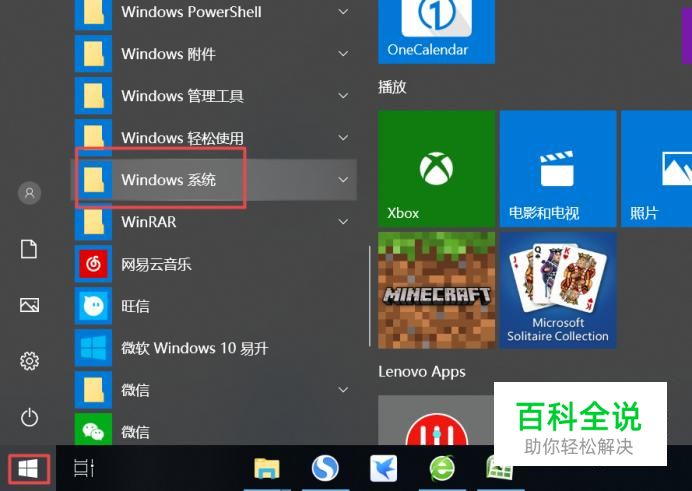Expand the Windows PowerShell chevron
This screenshot has width=692, height=491.
click(343, 12)
